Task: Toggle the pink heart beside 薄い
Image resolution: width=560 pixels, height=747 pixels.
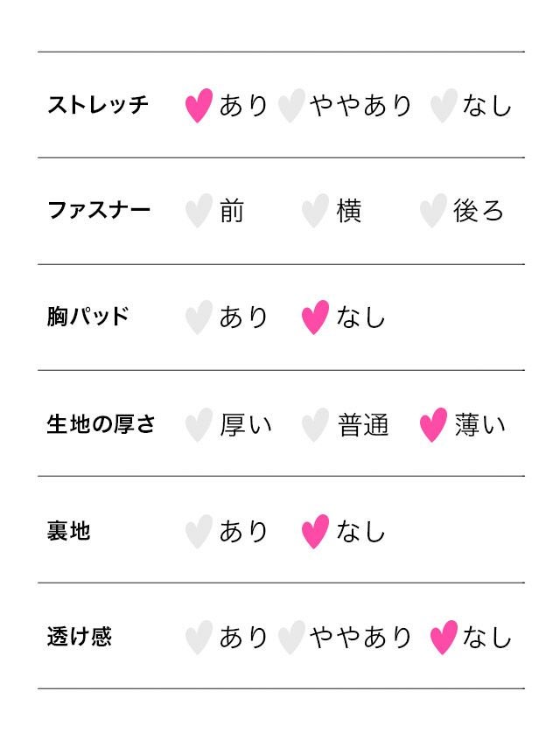Action: 432,425
